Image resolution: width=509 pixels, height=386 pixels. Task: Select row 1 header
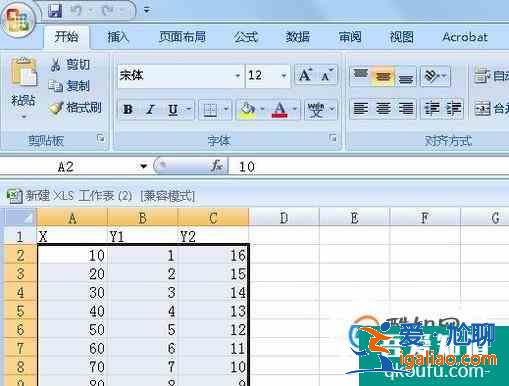click(x=20, y=236)
